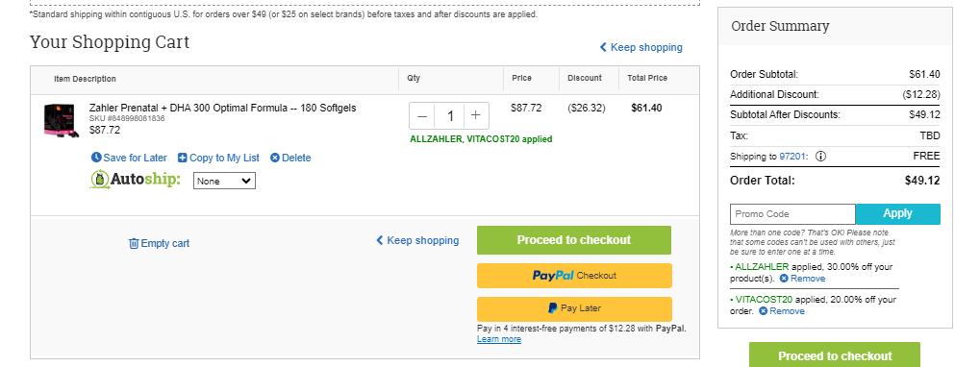Click the Empty cart trash icon

tap(134, 243)
